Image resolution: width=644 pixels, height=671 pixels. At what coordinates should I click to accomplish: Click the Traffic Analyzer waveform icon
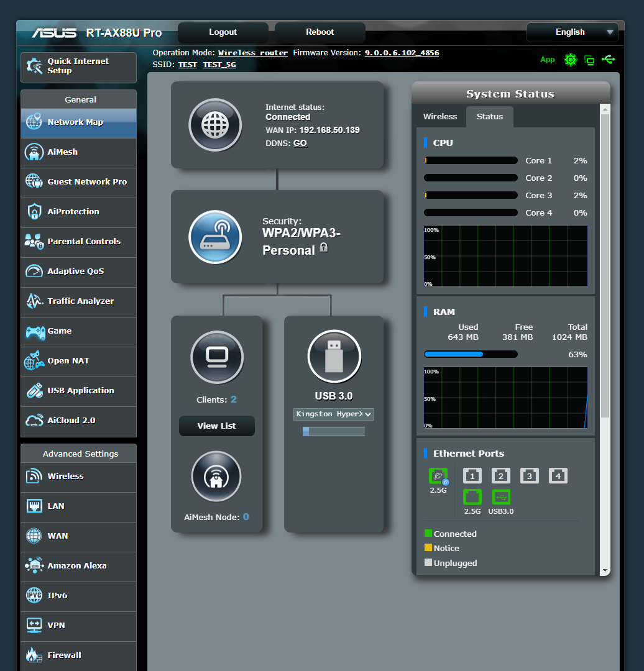34,301
